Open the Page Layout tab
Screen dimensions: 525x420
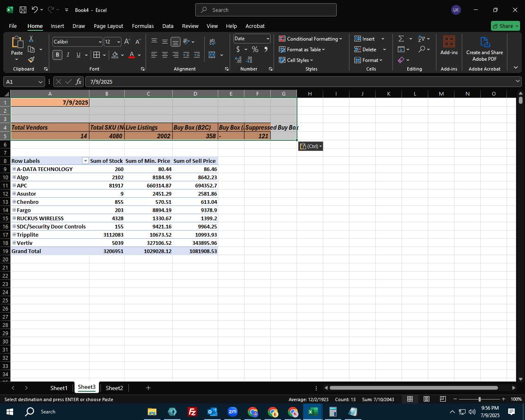108,26
